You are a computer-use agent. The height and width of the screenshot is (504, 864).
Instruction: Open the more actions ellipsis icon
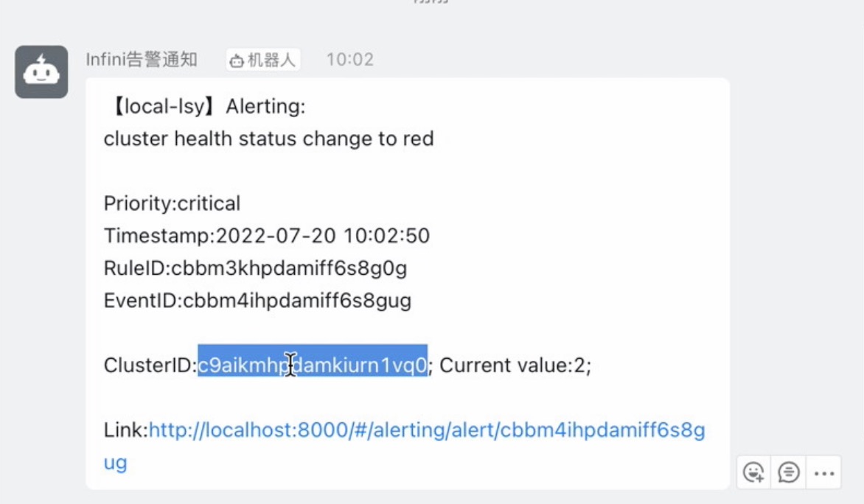click(x=823, y=472)
